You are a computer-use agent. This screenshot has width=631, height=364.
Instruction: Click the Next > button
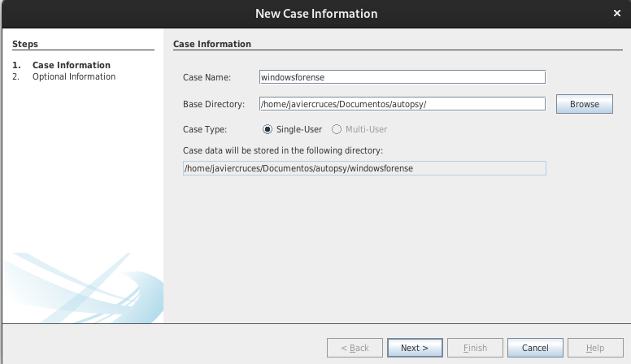tap(415, 348)
